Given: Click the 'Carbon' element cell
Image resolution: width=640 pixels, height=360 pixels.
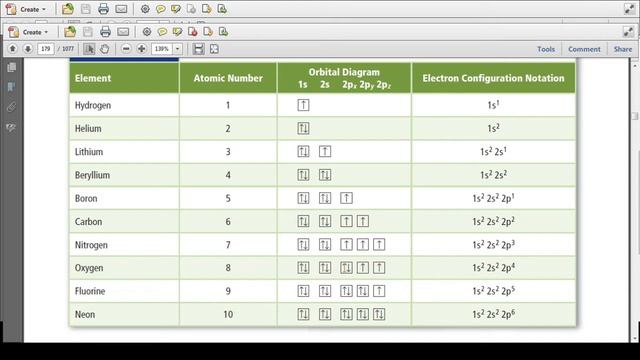Looking at the screenshot, I should click(124, 221).
